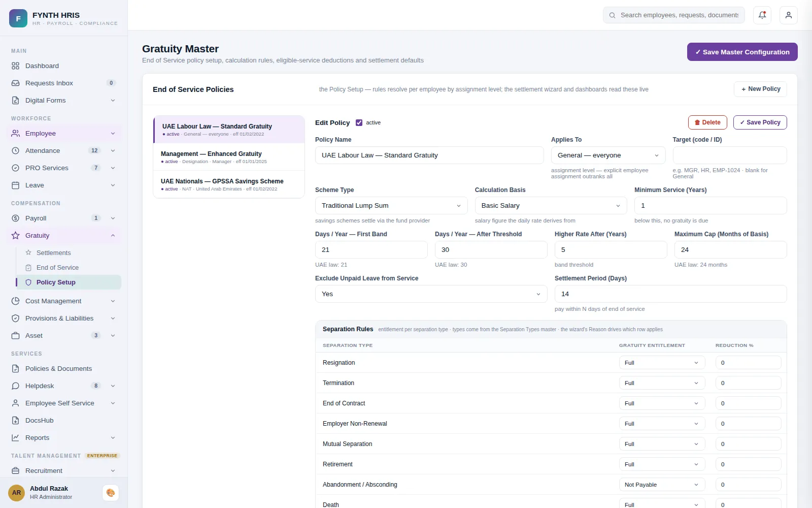
Task: Open Dashboard from sidebar icon
Action: pos(16,66)
